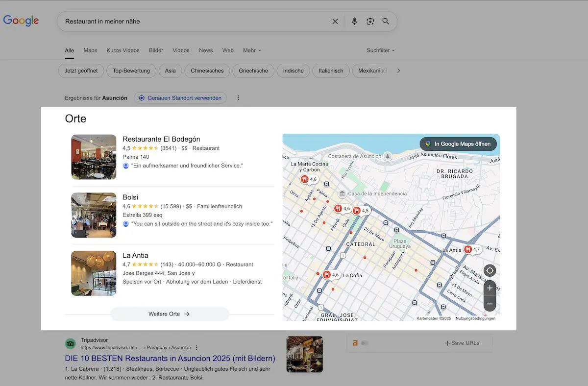The width and height of the screenshot is (588, 386).
Task: Center map on my location icon
Action: pyautogui.click(x=490, y=271)
